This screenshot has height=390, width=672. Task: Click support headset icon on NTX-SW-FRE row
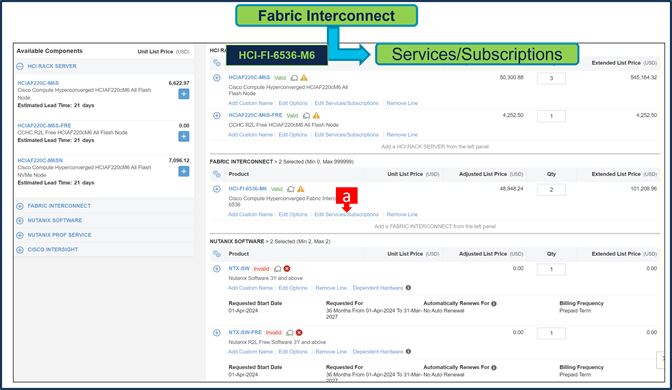point(290,333)
